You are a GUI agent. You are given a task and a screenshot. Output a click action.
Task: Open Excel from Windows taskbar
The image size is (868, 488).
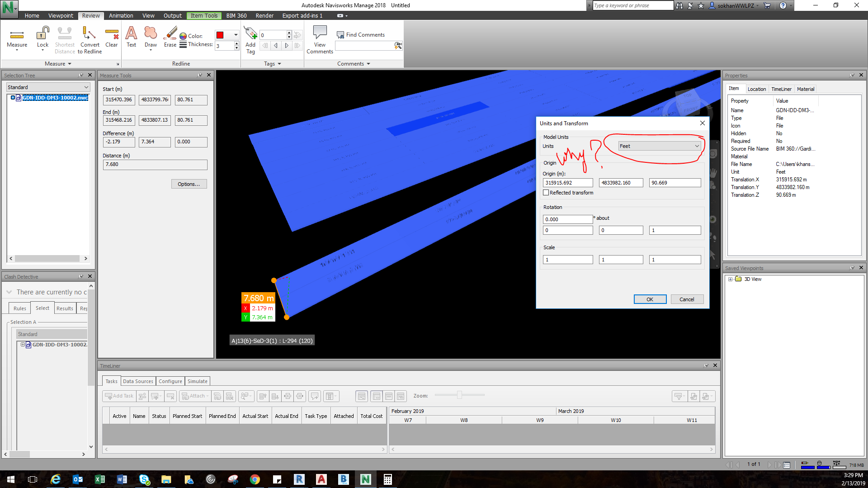click(x=100, y=479)
